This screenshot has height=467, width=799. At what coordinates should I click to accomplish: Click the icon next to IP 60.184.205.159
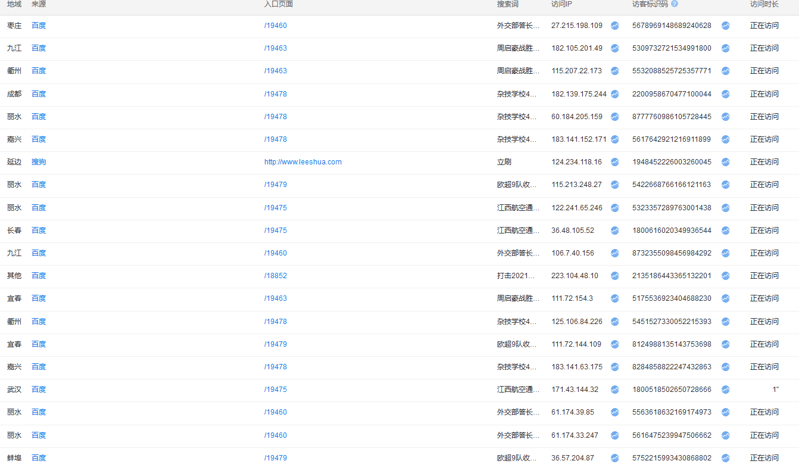615,117
